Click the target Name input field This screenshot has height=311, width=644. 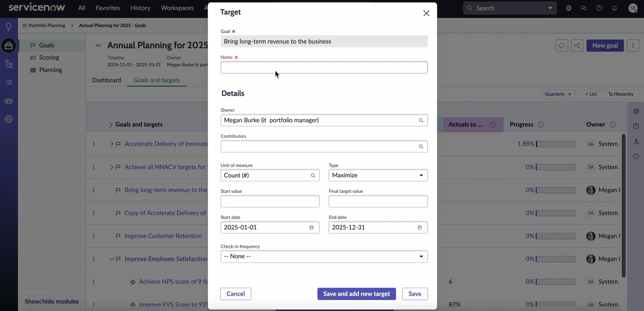[324, 67]
